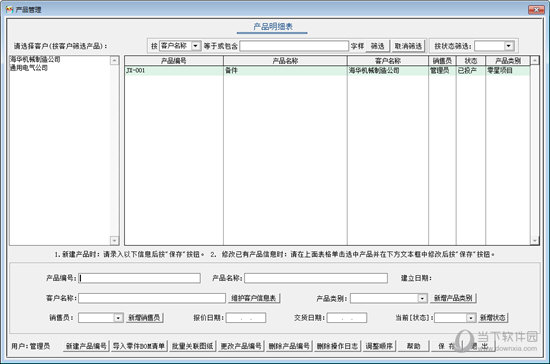550x364 pixels.
Task: Click the 导入零件BOM清单 button
Action: (139, 346)
